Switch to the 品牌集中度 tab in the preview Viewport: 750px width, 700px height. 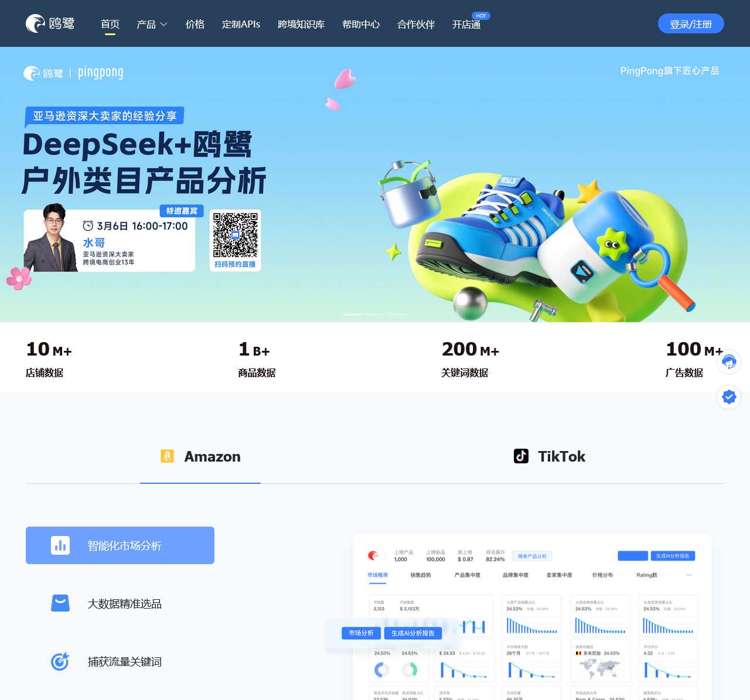(x=516, y=575)
